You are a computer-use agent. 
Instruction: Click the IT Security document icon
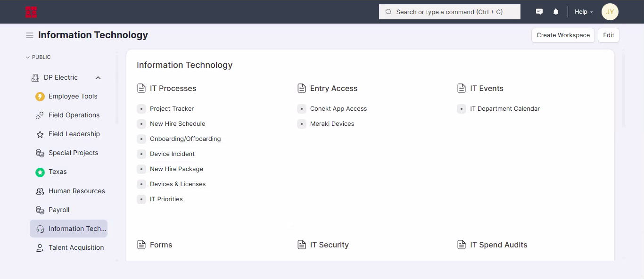coord(302,245)
